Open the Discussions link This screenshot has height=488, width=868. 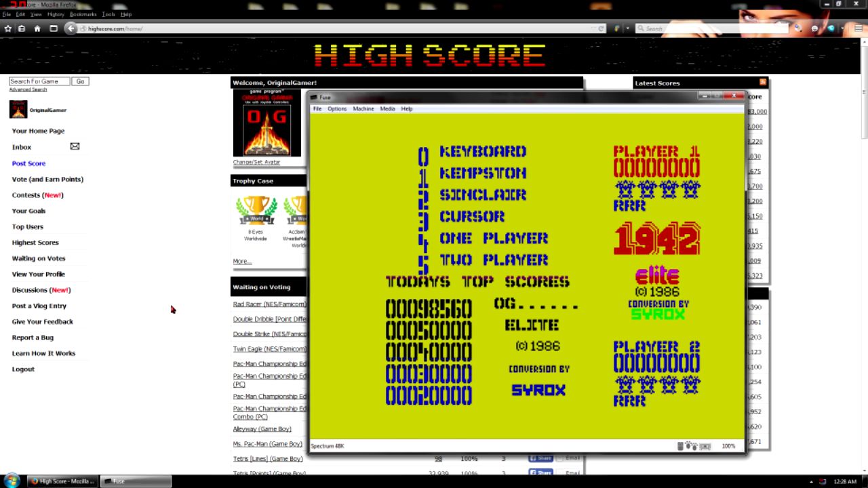(x=41, y=290)
